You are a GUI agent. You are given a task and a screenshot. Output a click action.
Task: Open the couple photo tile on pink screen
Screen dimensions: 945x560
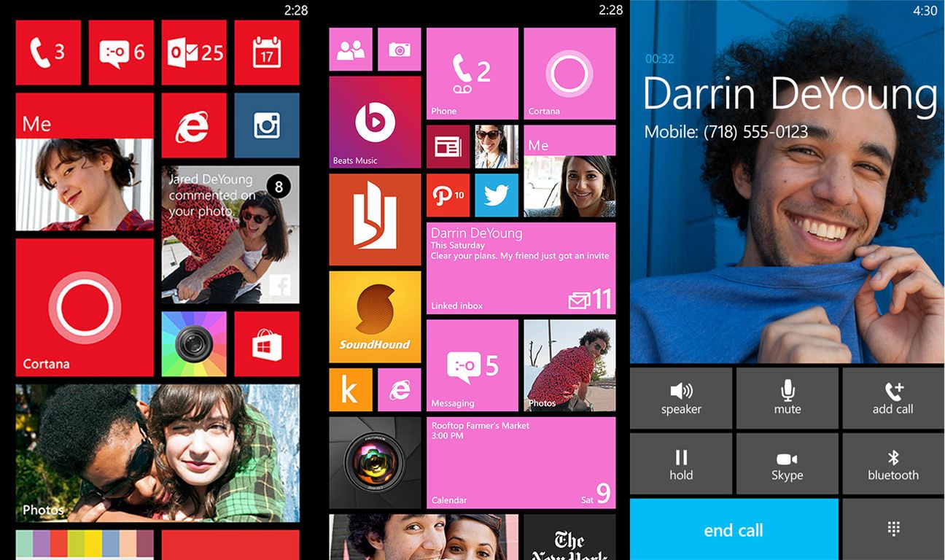pyautogui.click(x=424, y=537)
